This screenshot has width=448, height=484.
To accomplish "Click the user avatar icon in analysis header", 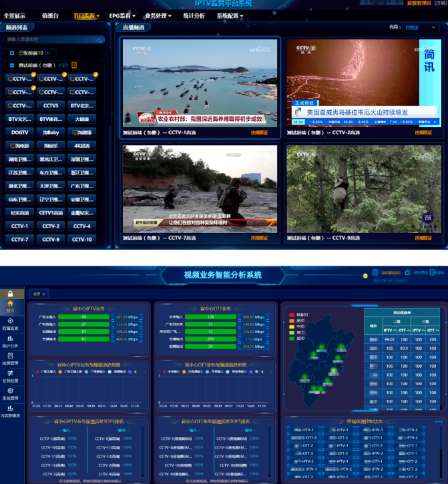I will [375, 272].
